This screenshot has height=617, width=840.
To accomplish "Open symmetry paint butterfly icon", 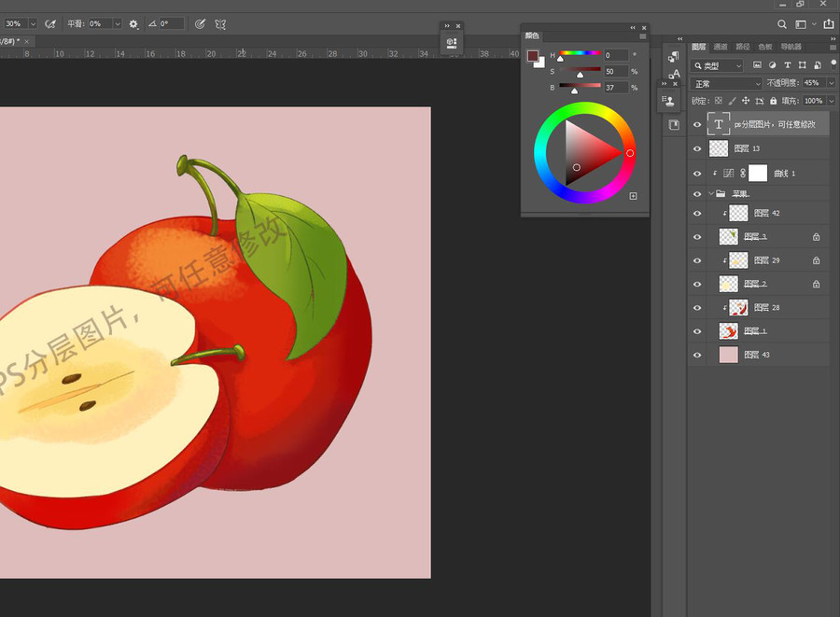I will pos(220,24).
